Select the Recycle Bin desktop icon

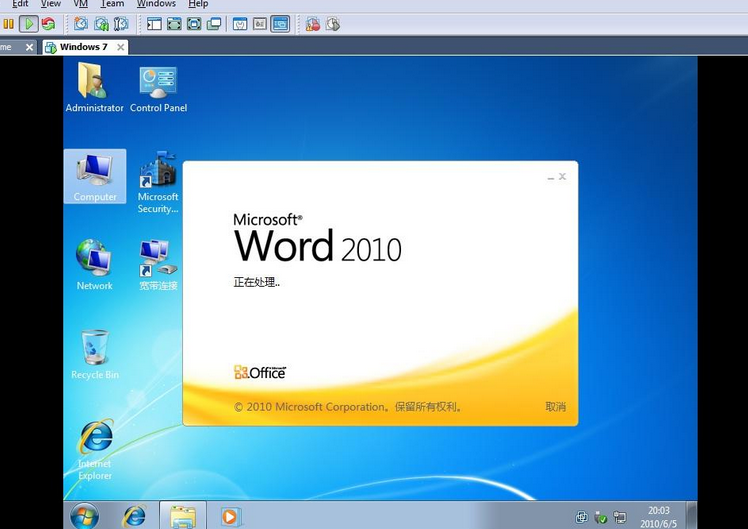(94, 354)
